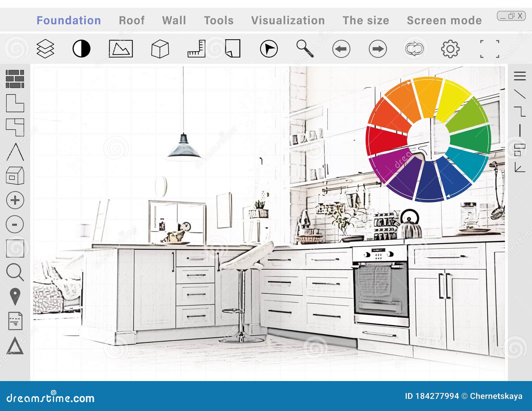Select The size menu item
Image resolution: width=532 pixels, height=411 pixels.
(x=366, y=21)
